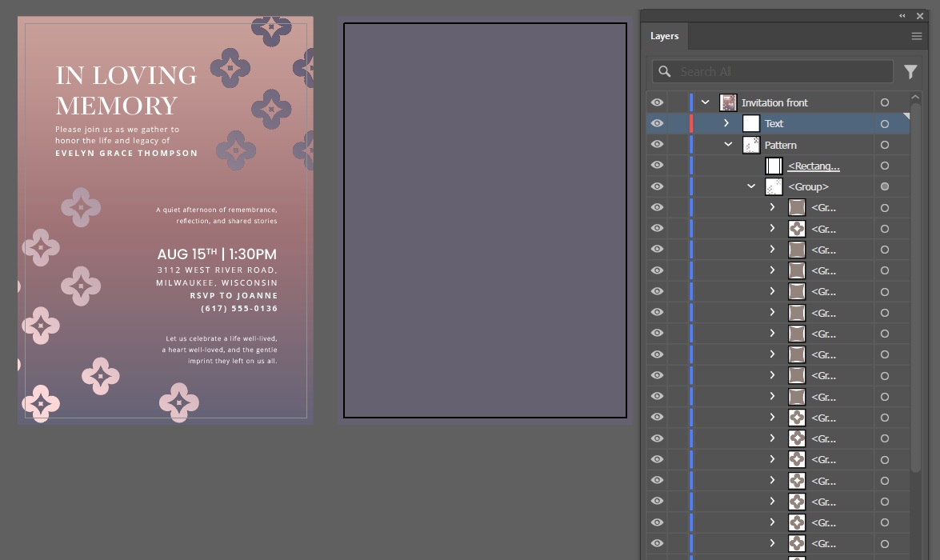Hide the Text layer using its eye icon

(657, 124)
